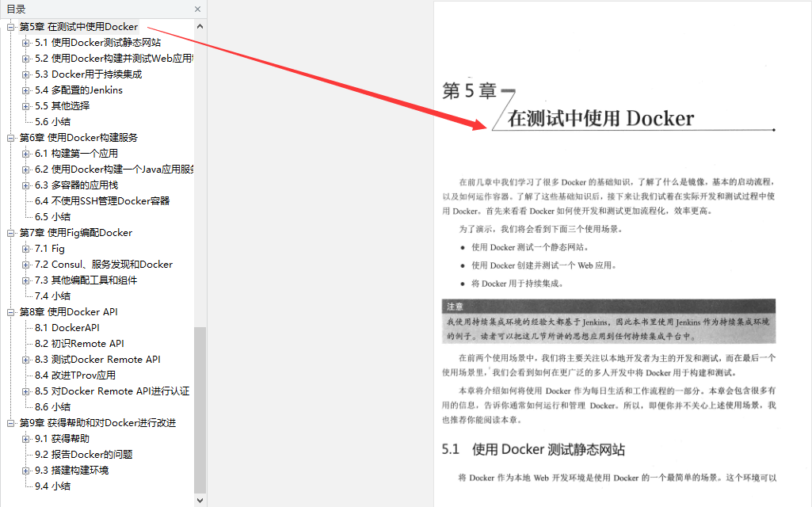This screenshot has width=812, height=507.
Task: Select 第6章 使用Docker构建服务 bookmark
Action: (x=78, y=138)
